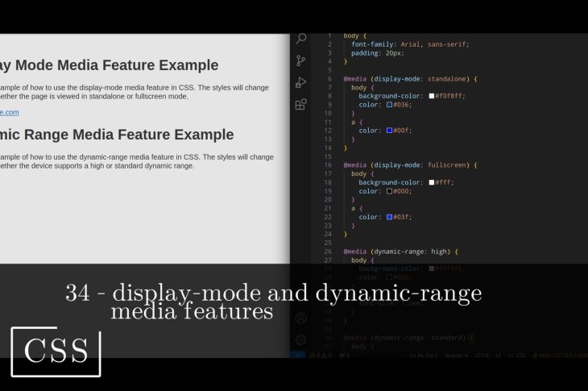Open color picker for #00f

tap(390, 131)
